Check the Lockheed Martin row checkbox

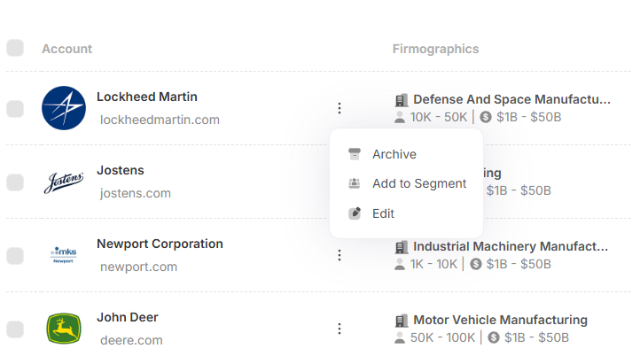coord(15,109)
